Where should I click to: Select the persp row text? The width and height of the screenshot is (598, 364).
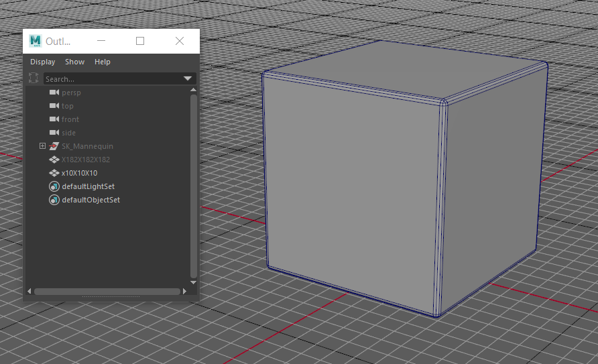coord(71,93)
